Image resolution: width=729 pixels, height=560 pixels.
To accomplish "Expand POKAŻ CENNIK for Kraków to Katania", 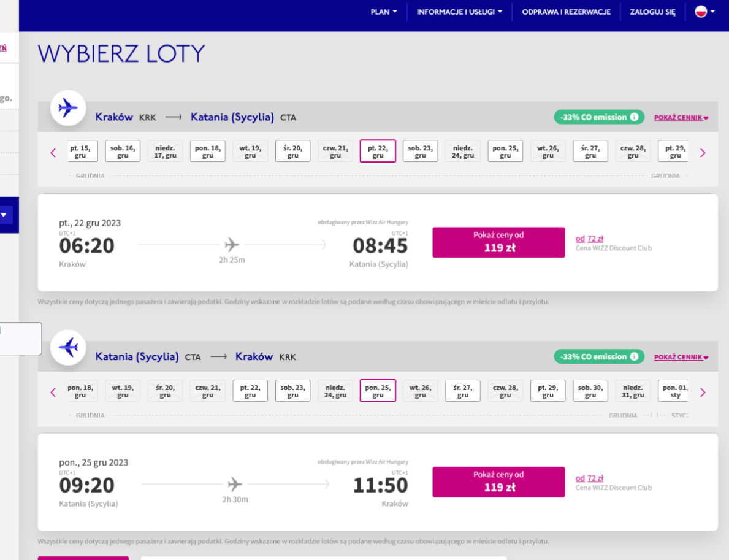I will tap(681, 118).
